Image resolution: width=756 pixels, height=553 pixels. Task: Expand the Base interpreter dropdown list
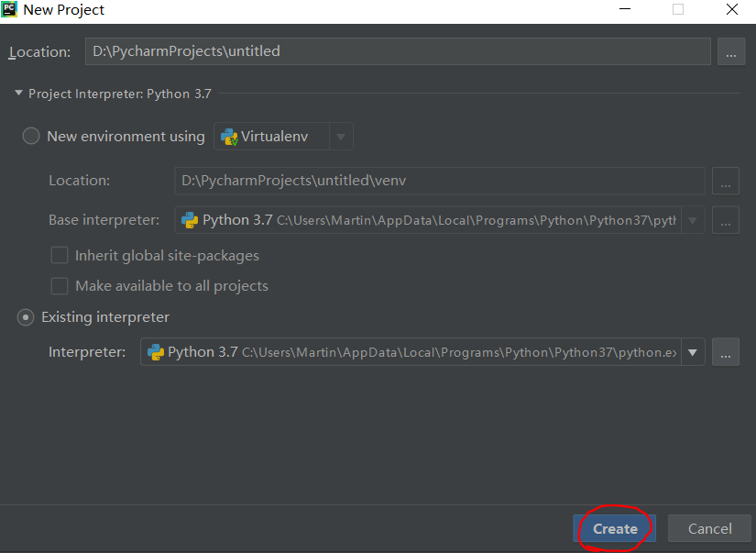pos(694,220)
